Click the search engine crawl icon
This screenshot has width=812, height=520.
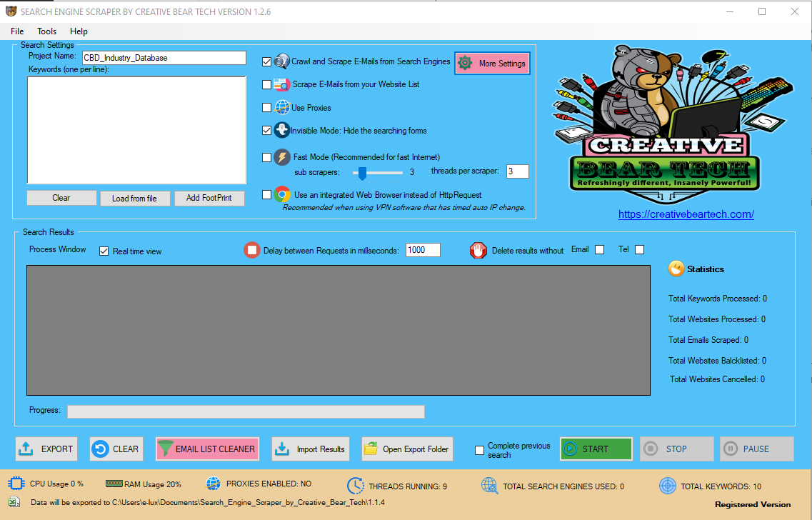[x=281, y=61]
